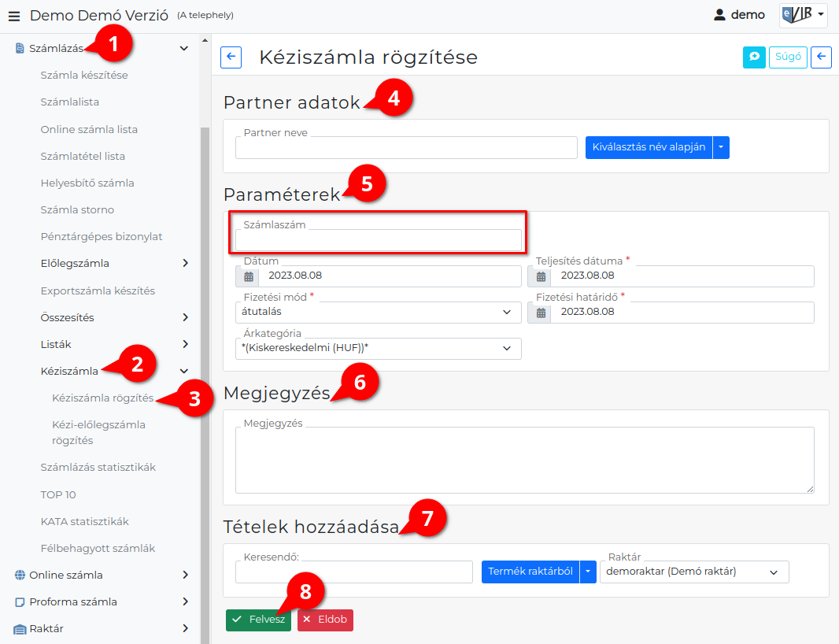The height and width of the screenshot is (644, 839).
Task: Open Számlalista menu item
Action: pos(69,102)
